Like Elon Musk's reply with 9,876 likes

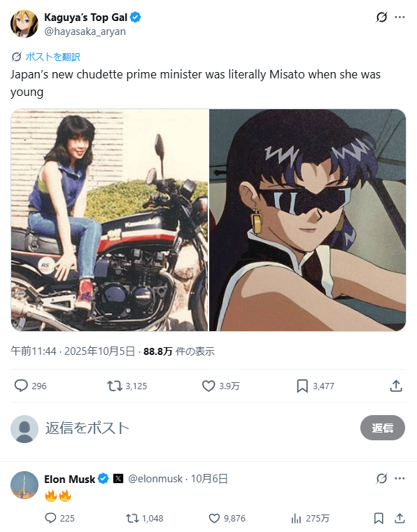coord(214,518)
